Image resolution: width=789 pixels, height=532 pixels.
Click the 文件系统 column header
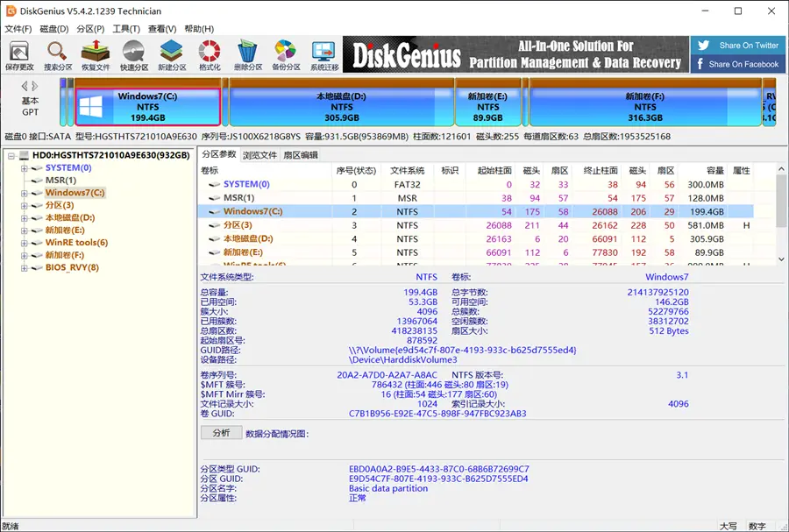click(407, 170)
